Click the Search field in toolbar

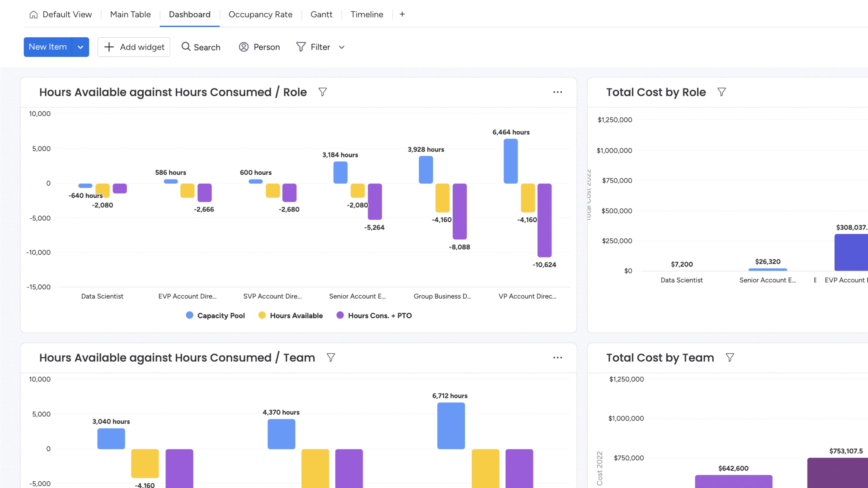(201, 47)
